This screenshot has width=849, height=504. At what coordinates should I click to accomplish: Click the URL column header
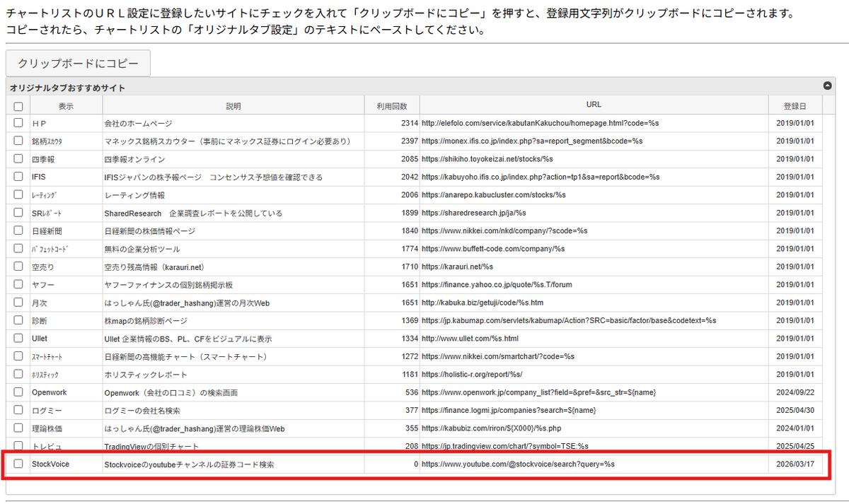point(594,105)
